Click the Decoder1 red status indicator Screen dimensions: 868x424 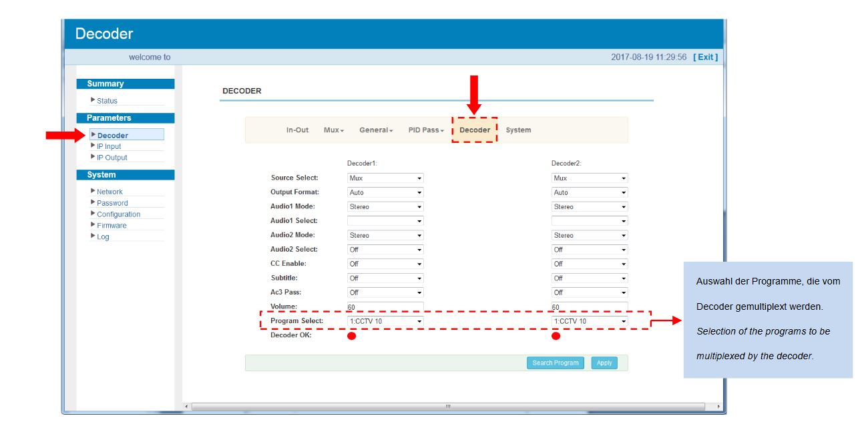tap(351, 336)
